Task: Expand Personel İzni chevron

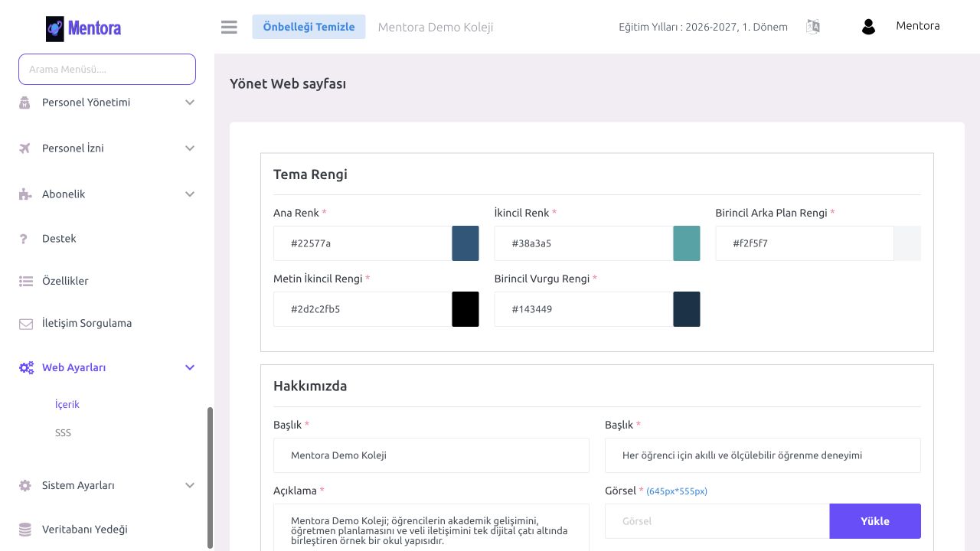Action: pos(190,148)
